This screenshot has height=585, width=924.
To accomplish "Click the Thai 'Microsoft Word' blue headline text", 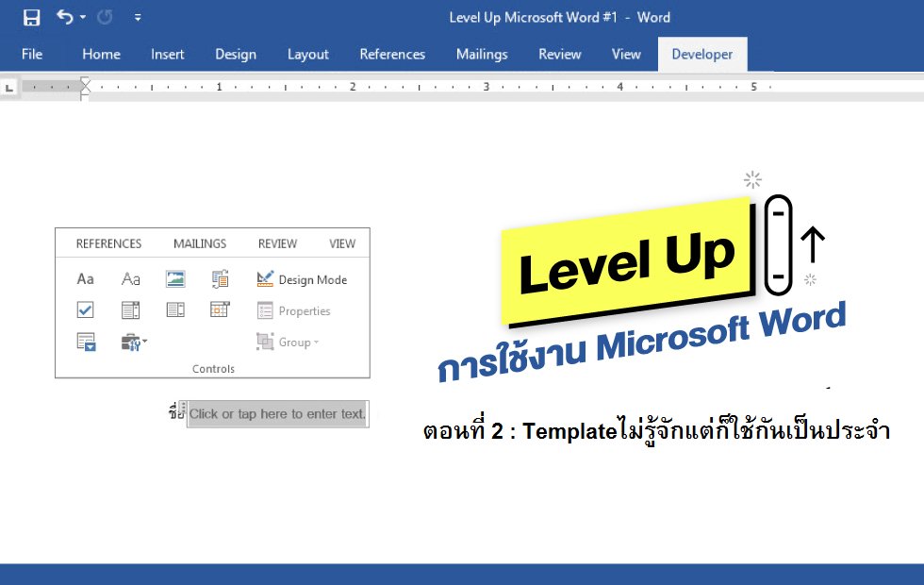I will point(641,342).
